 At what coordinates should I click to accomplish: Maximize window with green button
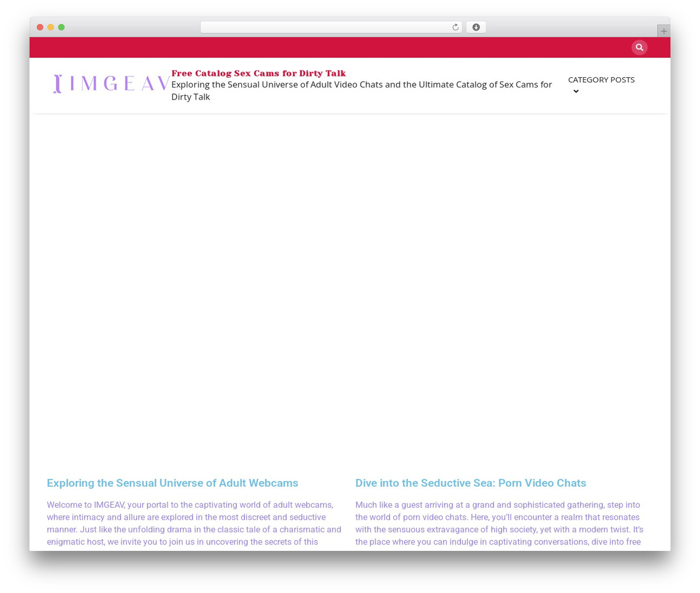tap(61, 27)
